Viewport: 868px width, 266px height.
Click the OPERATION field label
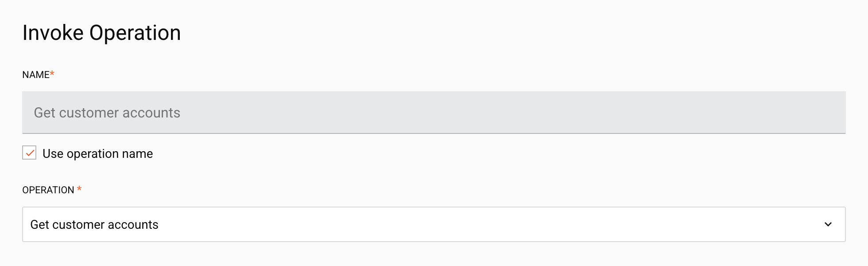[48, 190]
